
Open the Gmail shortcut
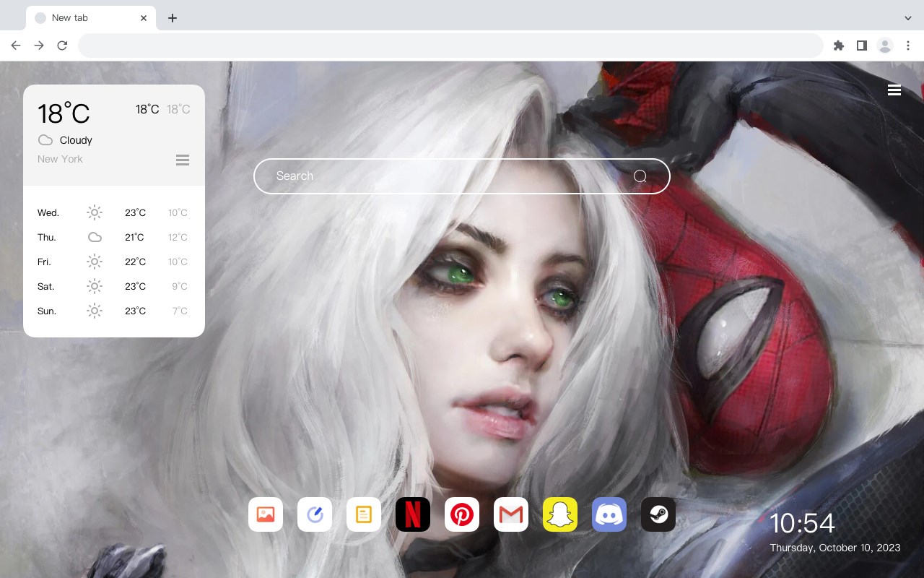[x=511, y=514]
